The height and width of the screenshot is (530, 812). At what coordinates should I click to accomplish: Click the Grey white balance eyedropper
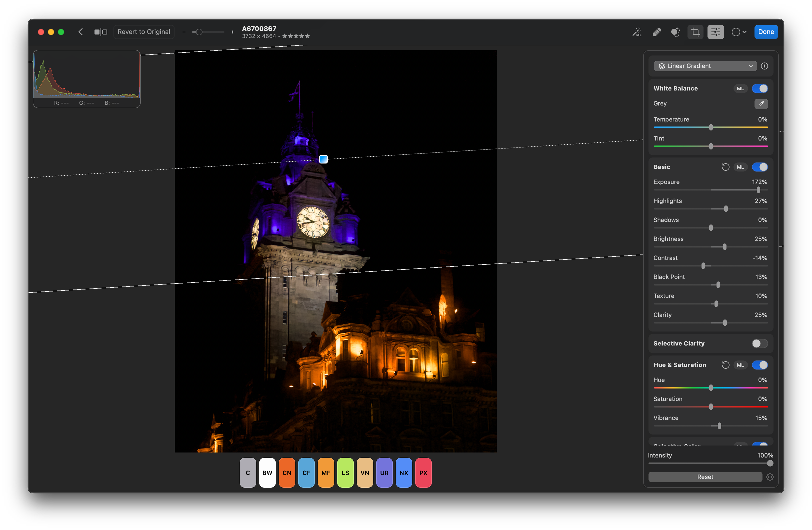pos(761,104)
